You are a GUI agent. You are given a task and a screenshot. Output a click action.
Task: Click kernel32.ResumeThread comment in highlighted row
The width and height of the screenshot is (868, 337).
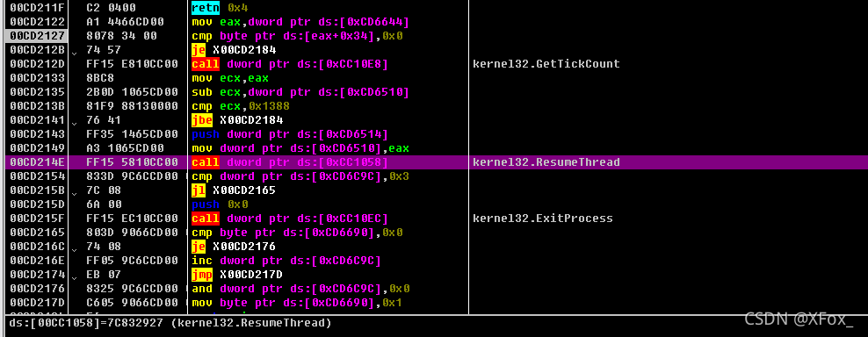point(546,162)
